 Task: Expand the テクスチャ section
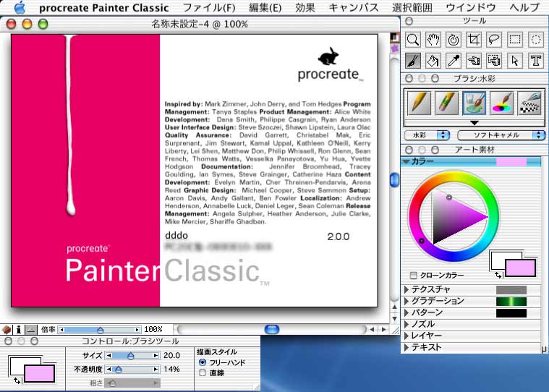pyautogui.click(x=407, y=289)
